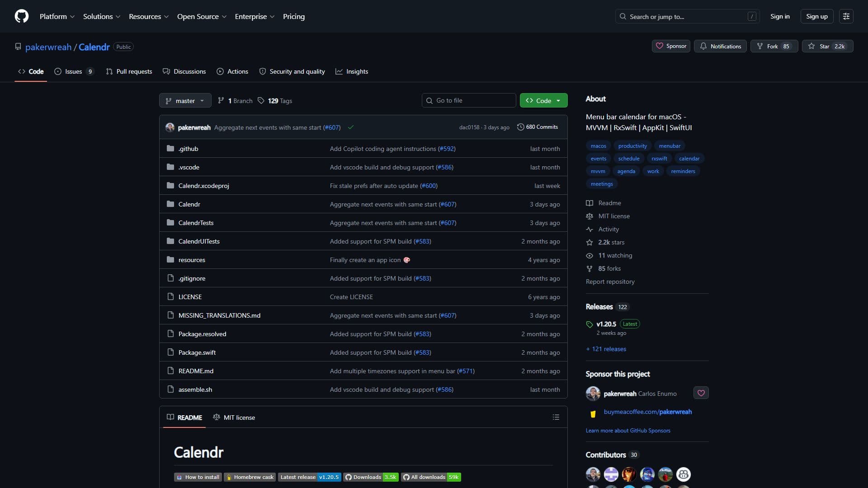The image size is (868, 488).
Task: Open the buymeacoffee.com/pakerwreah link
Action: pos(647,412)
